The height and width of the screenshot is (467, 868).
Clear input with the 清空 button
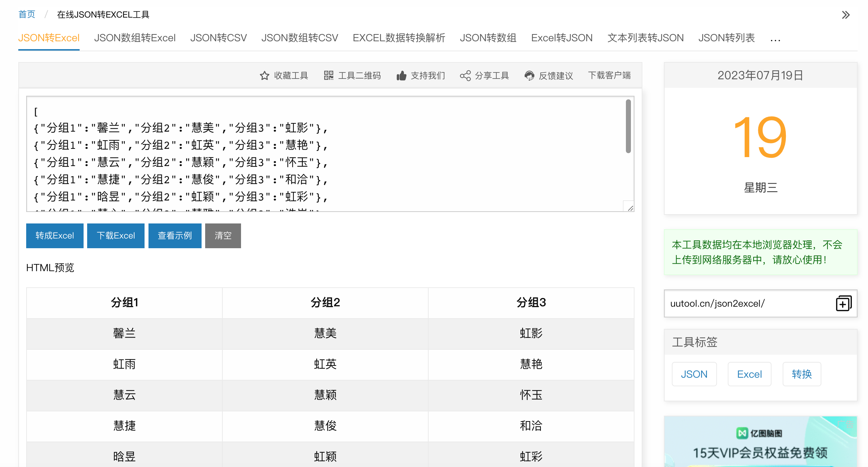pos(223,236)
